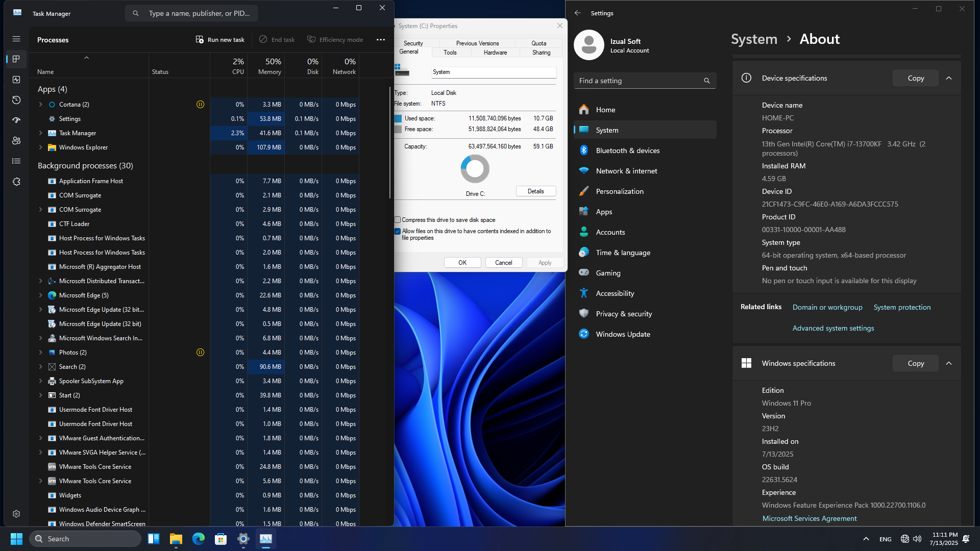Click the Izual Soft account avatar
The image size is (980, 551).
click(589, 45)
